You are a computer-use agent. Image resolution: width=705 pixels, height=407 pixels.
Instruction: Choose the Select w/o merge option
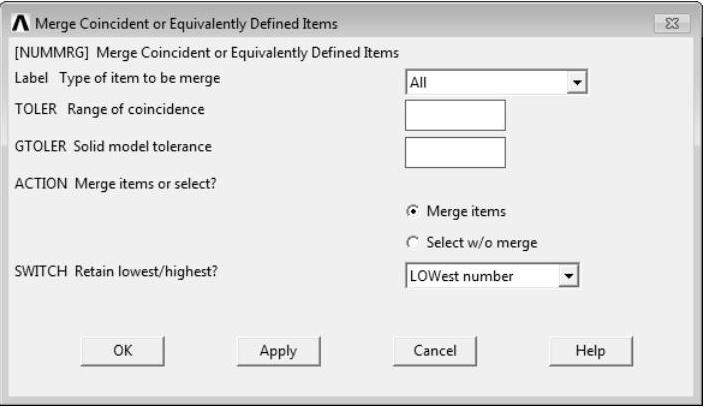point(412,243)
